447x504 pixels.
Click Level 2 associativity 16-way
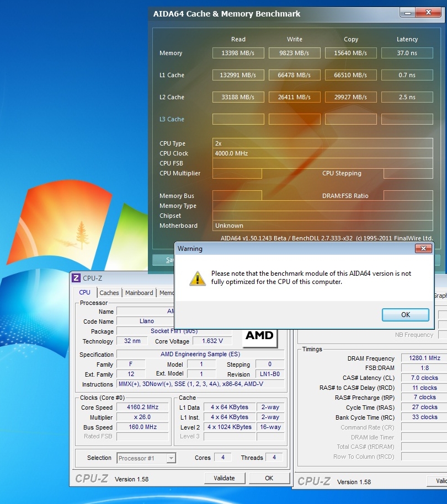(x=270, y=427)
